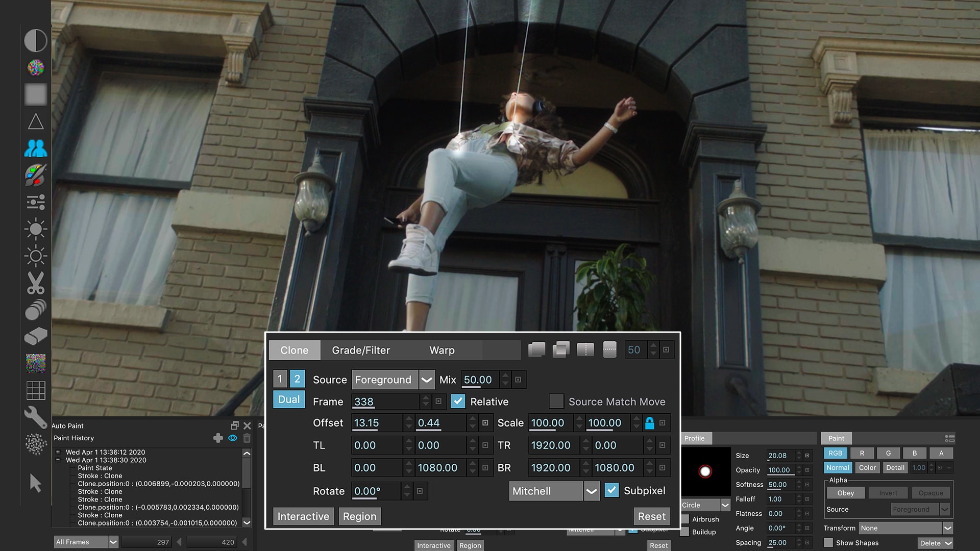The image size is (980, 551).
Task: Toggle the Dual clone button
Action: point(289,399)
